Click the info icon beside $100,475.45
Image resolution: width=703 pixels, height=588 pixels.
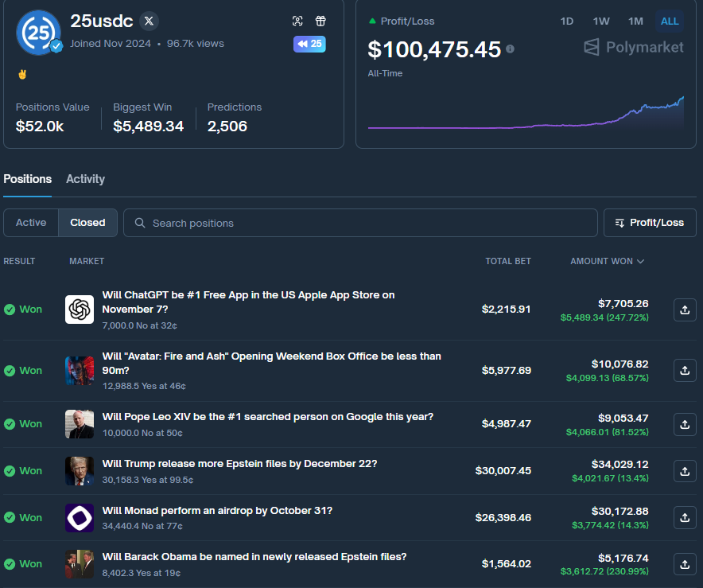click(511, 49)
